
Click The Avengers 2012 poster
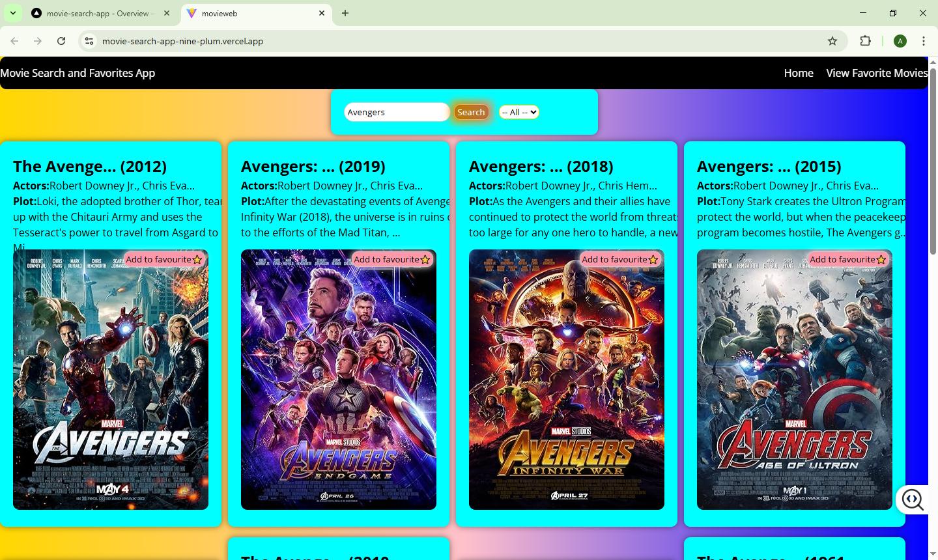[x=111, y=380]
